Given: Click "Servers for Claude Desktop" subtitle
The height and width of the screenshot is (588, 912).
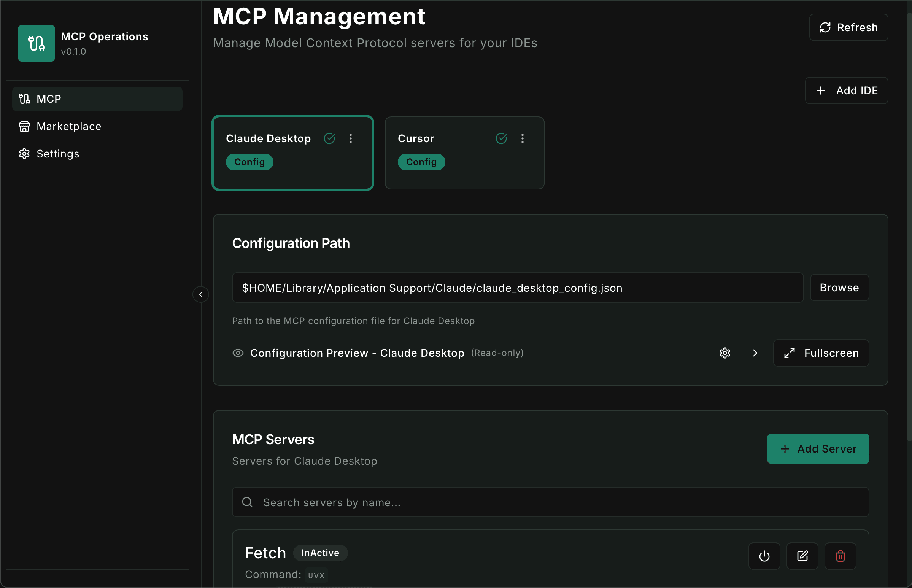Looking at the screenshot, I should pyautogui.click(x=305, y=461).
